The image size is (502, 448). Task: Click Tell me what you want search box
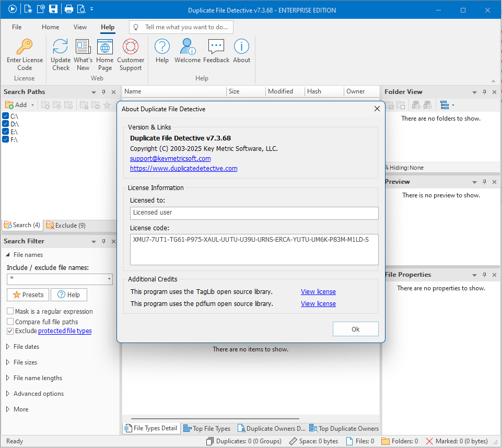pos(181,27)
